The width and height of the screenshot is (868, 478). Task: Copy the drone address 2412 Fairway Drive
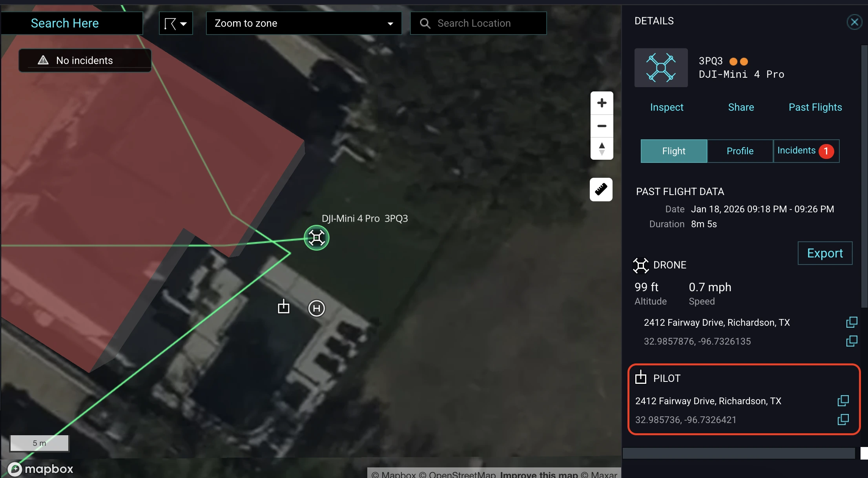852,322
